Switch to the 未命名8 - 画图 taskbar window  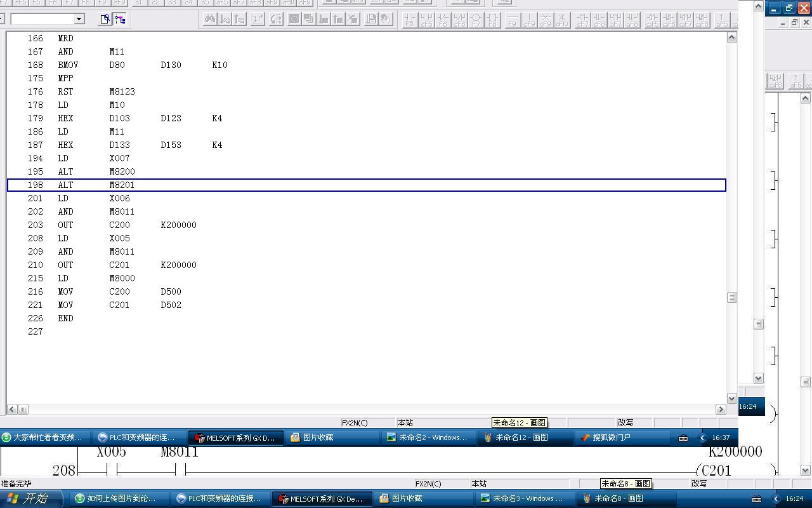[613, 498]
